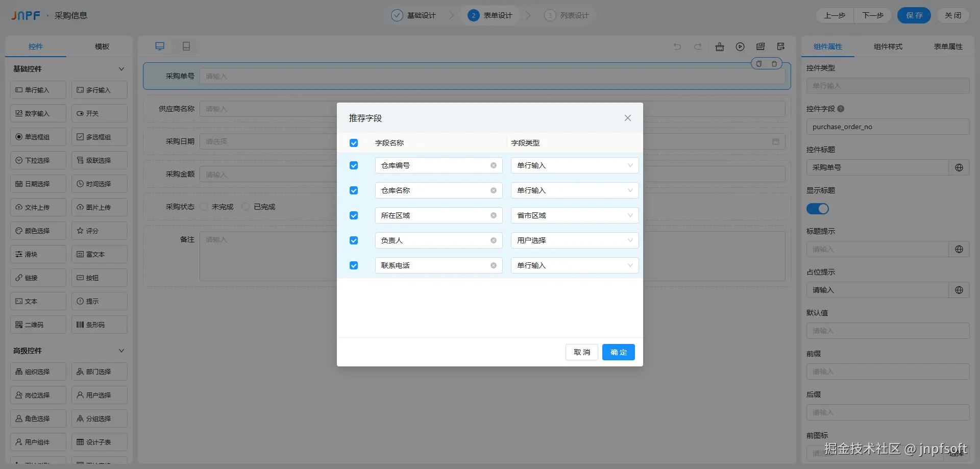Uncheck the 所在区域 row checkbox
This screenshot has height=469, width=980.
pyautogui.click(x=354, y=215)
